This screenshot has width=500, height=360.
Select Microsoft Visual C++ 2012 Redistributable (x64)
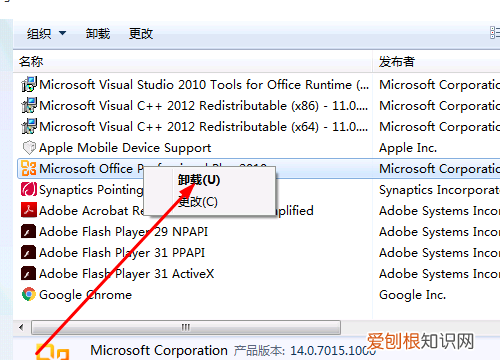pos(203,127)
